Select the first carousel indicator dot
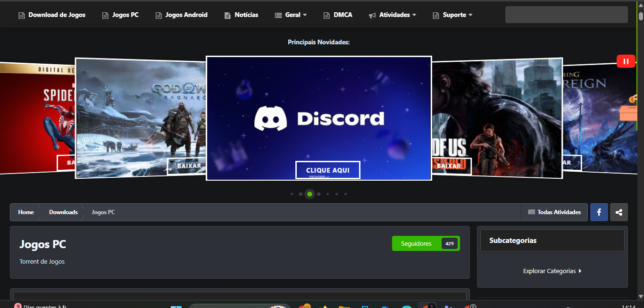 pyautogui.click(x=292, y=194)
